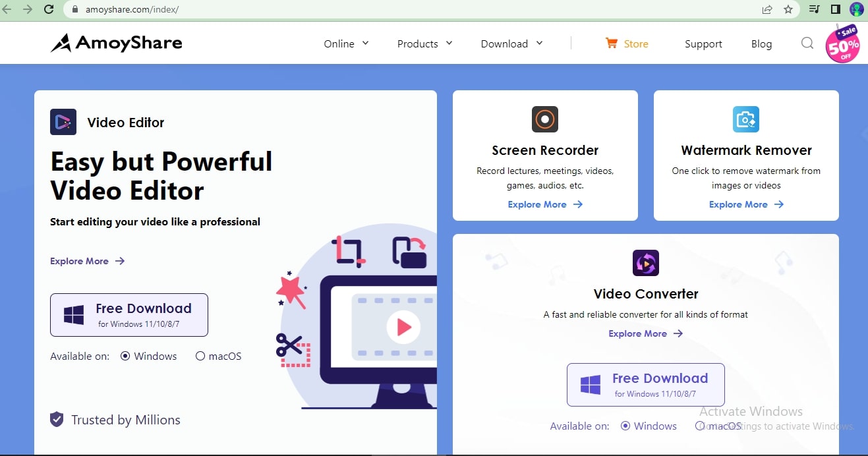Click the Trusted by Millions text
Screen dimensions: 868x456
126,420
